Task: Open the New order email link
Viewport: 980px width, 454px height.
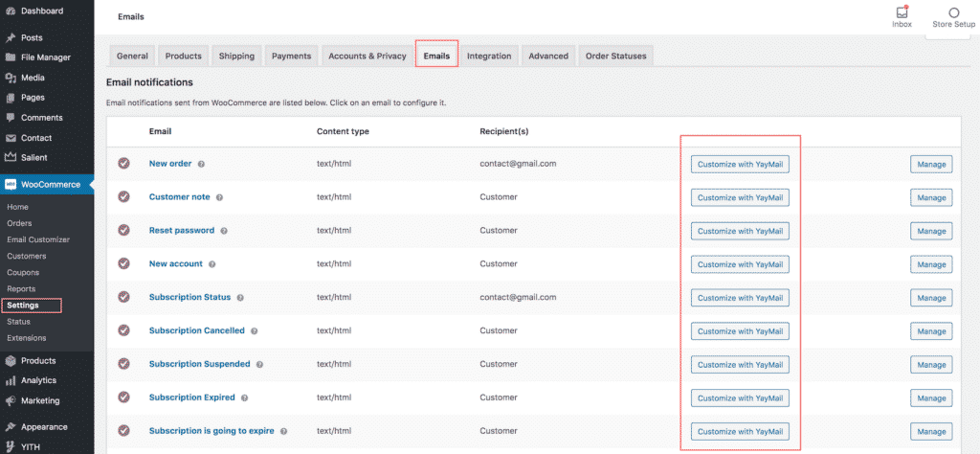Action: (x=170, y=163)
